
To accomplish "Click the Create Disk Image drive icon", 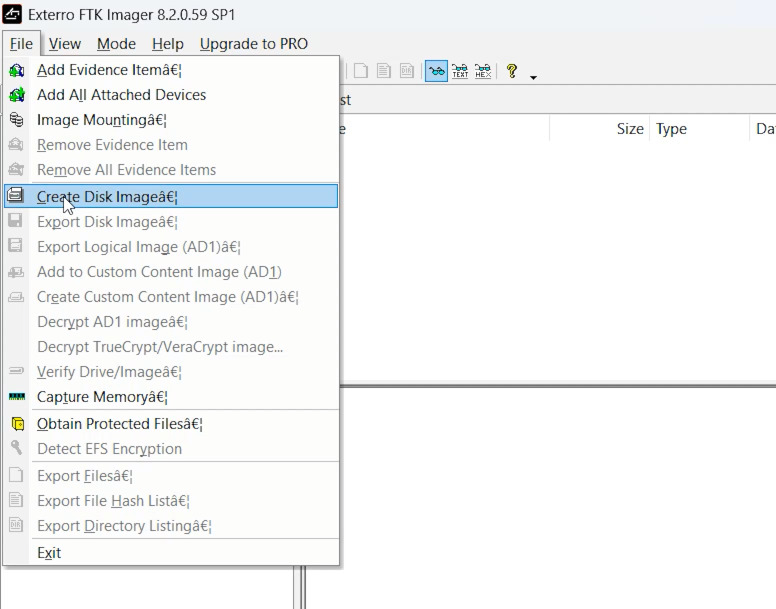I will pyautogui.click(x=15, y=195).
